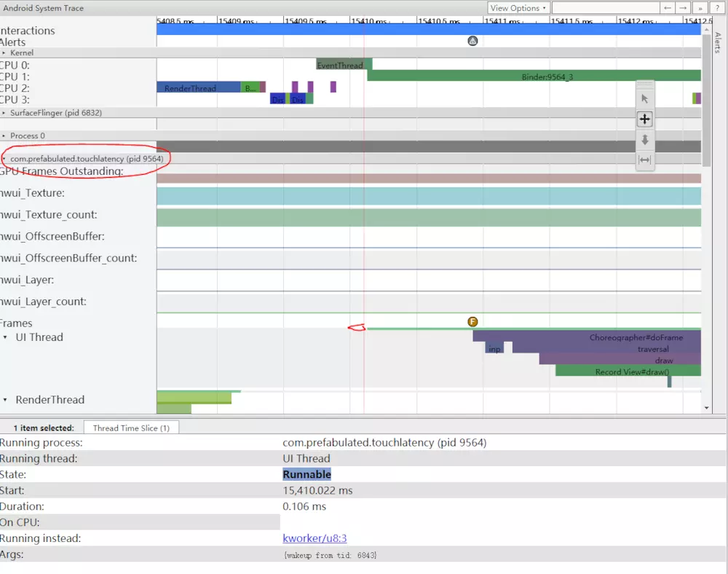Collapse the Process 0 section
Screen dimensions: 728x574
coord(4,136)
